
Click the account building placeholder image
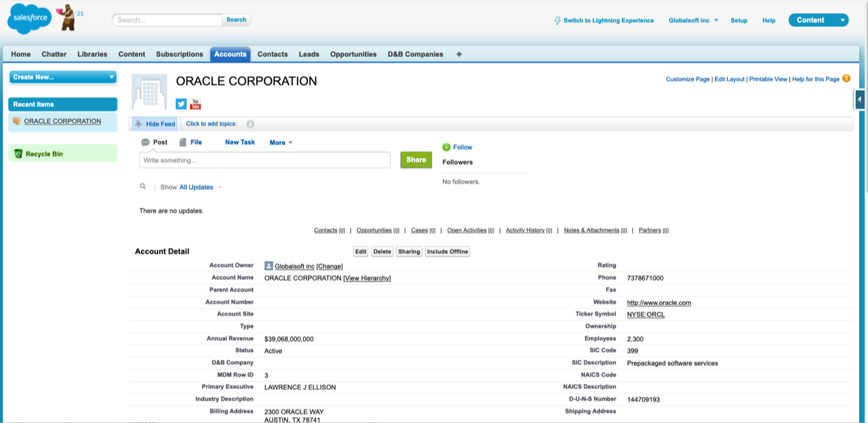click(149, 92)
